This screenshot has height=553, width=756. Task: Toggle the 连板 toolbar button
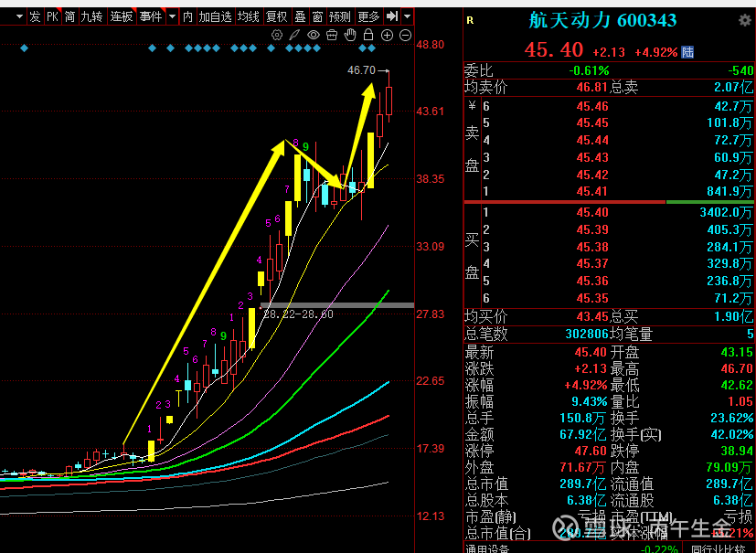[x=121, y=16]
